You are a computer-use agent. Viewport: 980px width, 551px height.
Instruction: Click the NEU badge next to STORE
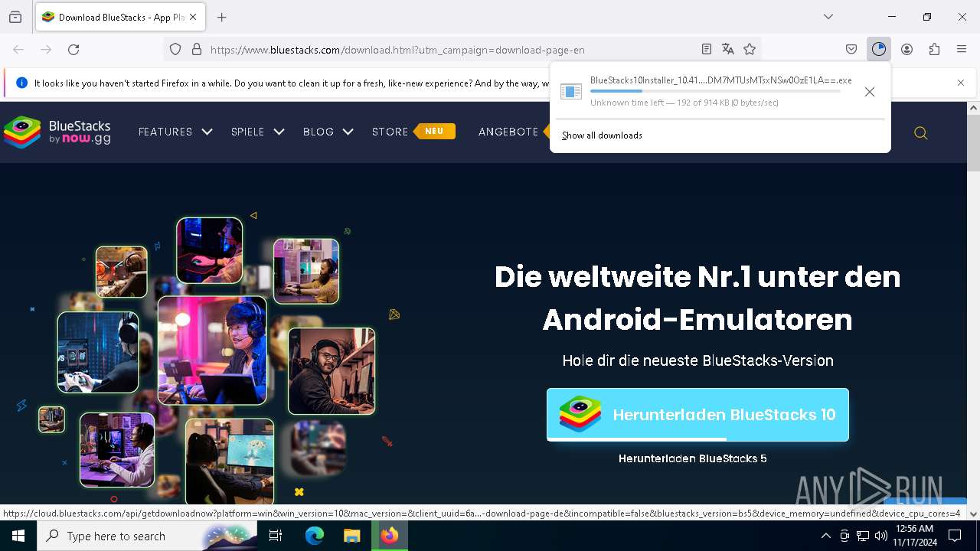[x=434, y=132]
